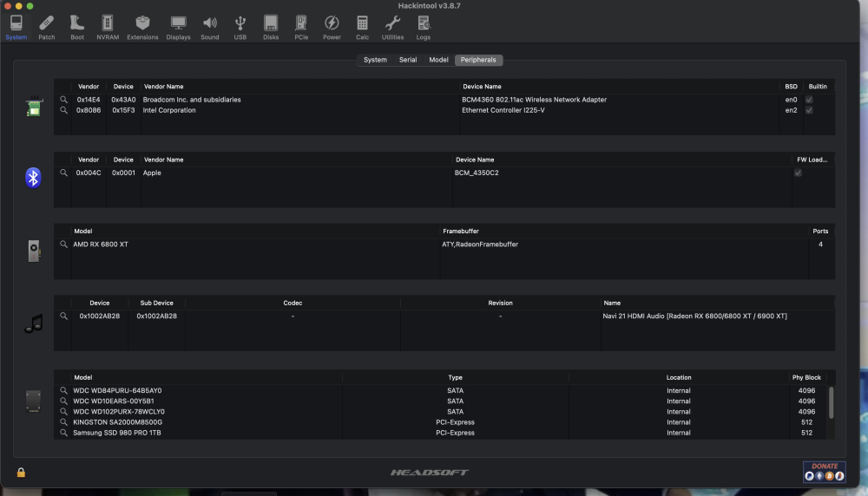Open the USB toolbar section
Screen dimensions: 868x496
pyautogui.click(x=240, y=28)
